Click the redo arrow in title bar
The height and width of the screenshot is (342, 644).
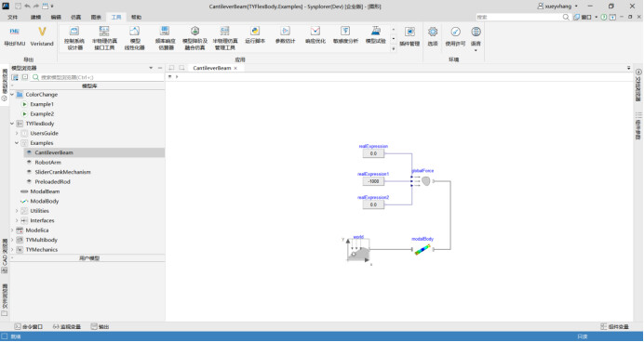pyautogui.click(x=35, y=7)
